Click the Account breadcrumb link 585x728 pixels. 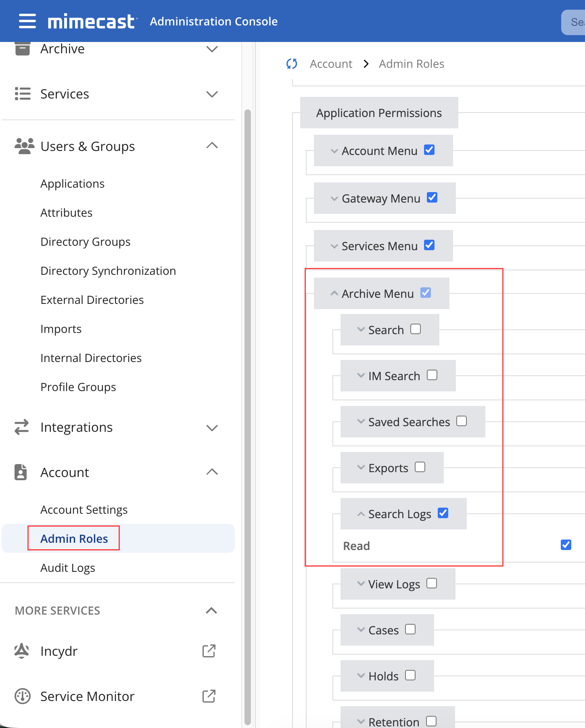pos(331,64)
